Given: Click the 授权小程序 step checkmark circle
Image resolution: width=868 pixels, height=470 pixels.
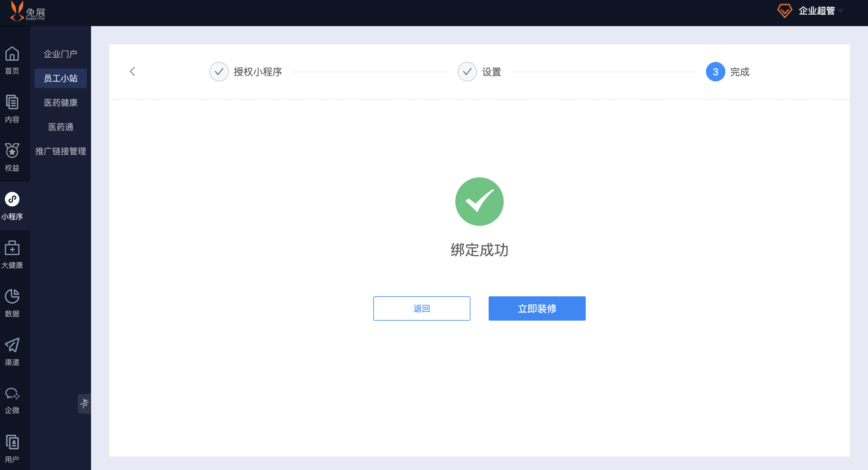Looking at the screenshot, I should click(x=219, y=71).
